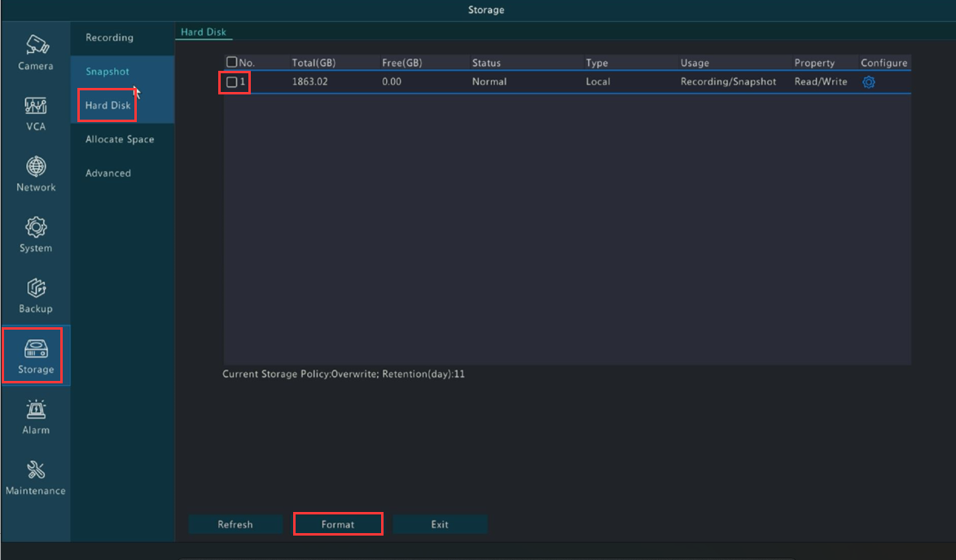This screenshot has width=956, height=560.
Task: Select the Network globe icon
Action: coord(36,167)
